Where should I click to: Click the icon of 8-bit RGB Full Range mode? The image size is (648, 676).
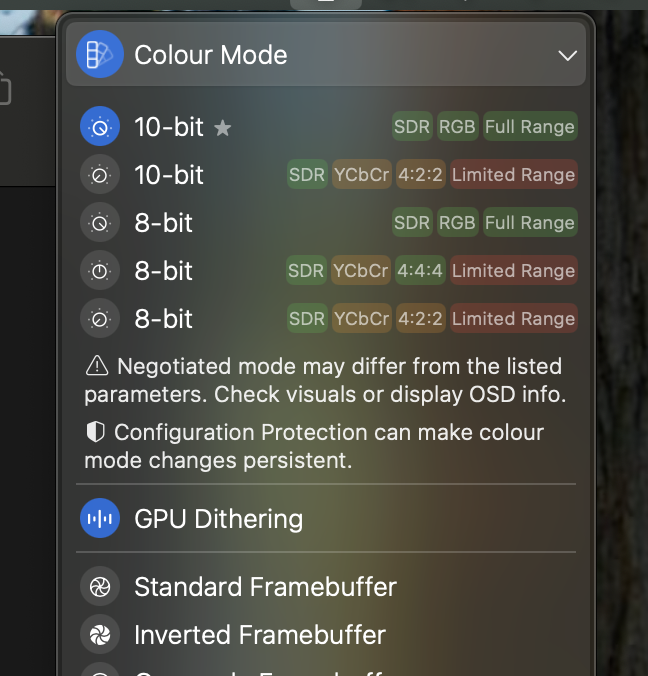pos(100,223)
